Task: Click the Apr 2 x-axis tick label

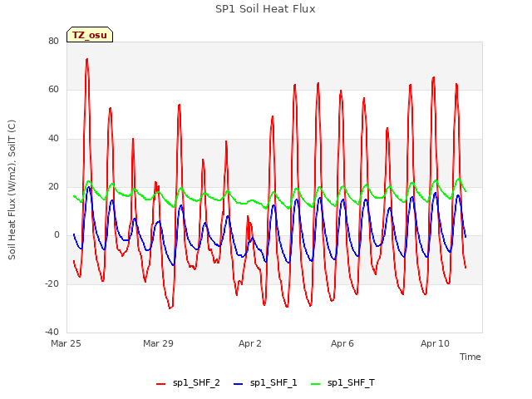Action: coord(250,343)
